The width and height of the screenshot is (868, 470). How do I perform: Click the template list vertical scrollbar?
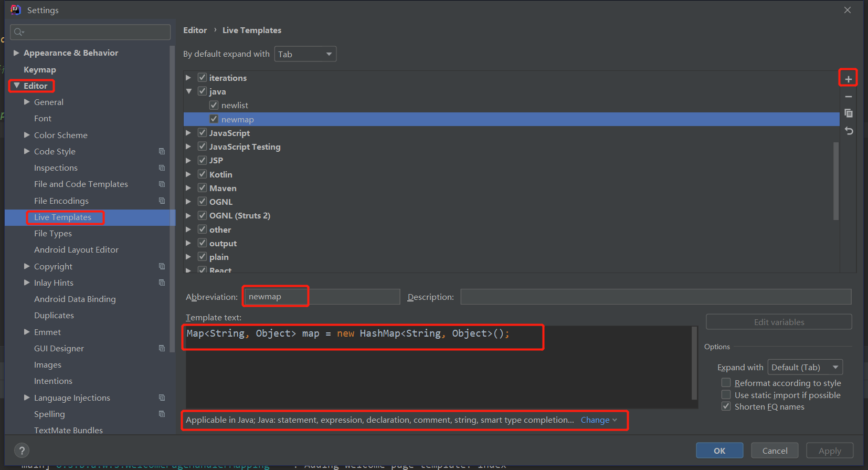pyautogui.click(x=836, y=181)
